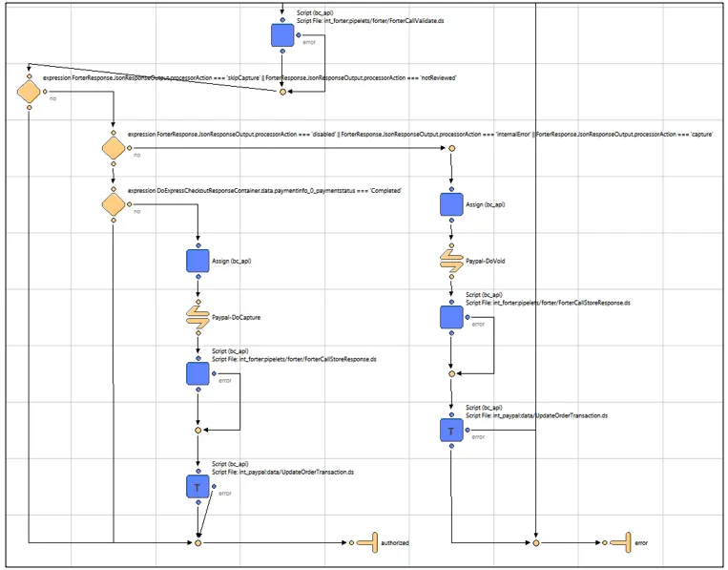The width and height of the screenshot is (728, 570).
Task: Click join circle below the DoVoid branch ForterCallStoreResponse node
Action: (x=451, y=373)
